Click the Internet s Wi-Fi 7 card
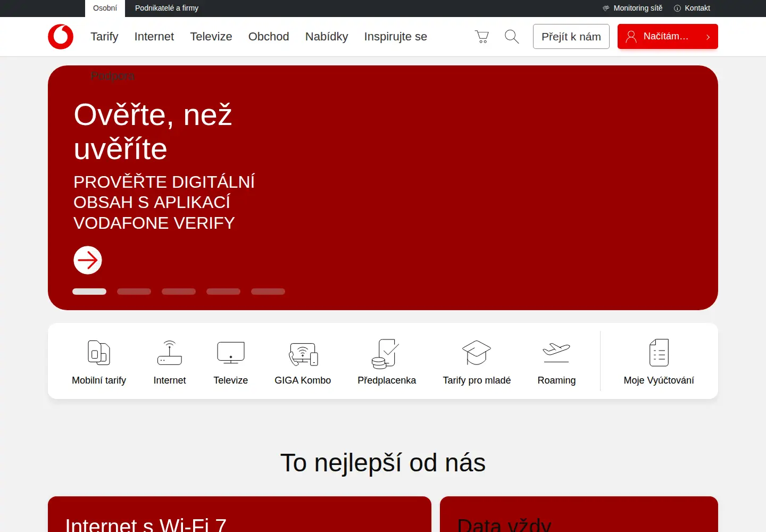 click(x=239, y=514)
